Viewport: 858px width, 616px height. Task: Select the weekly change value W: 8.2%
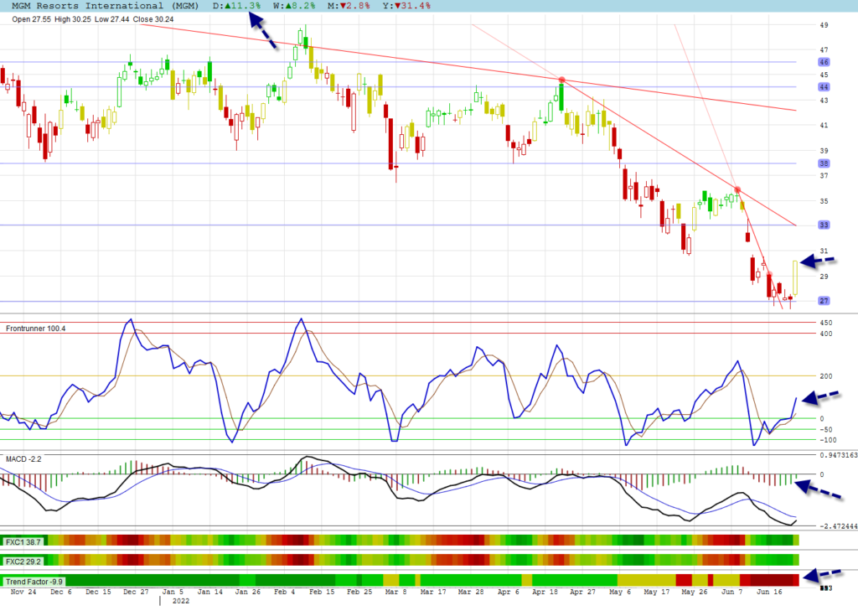[x=294, y=6]
